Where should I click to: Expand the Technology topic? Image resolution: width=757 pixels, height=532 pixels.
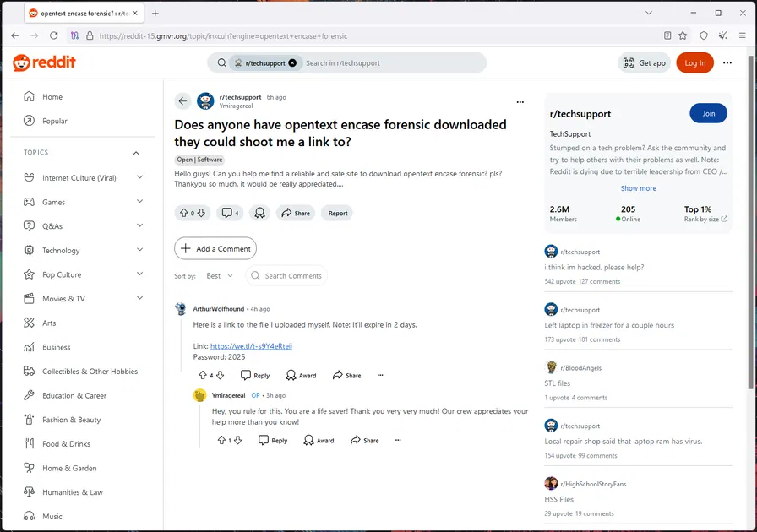[139, 251]
